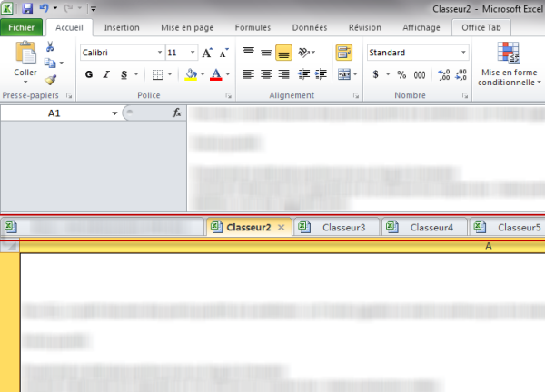Copy selection with the copy icon
This screenshot has height=392, width=545.
click(50, 63)
